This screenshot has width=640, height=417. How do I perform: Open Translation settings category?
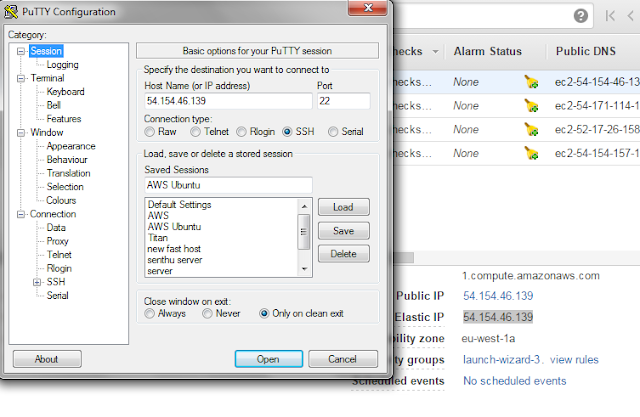[x=68, y=173]
